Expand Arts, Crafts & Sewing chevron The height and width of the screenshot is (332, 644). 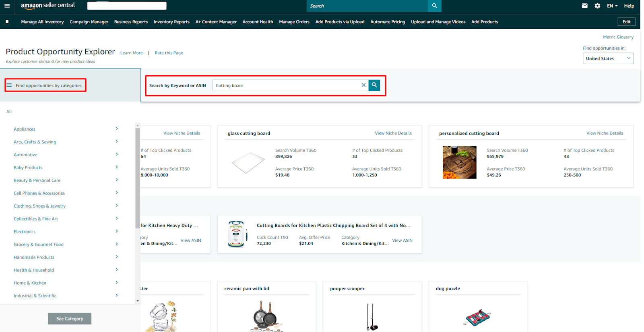[117, 141]
